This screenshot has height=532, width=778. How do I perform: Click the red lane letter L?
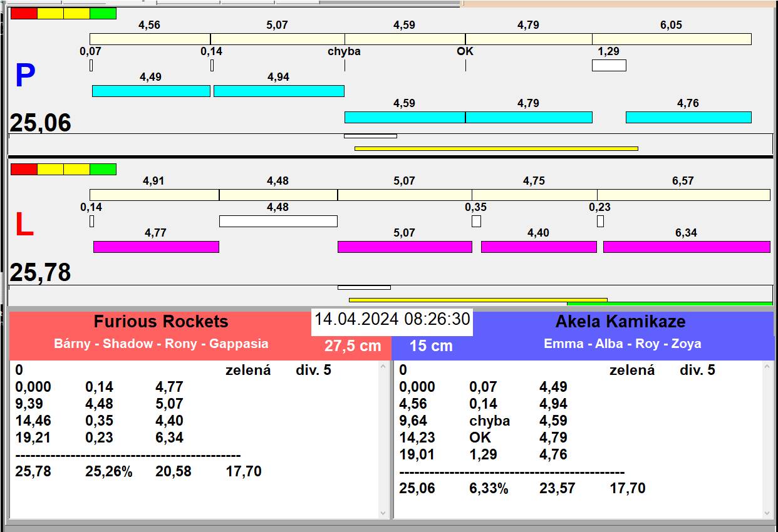point(24,225)
